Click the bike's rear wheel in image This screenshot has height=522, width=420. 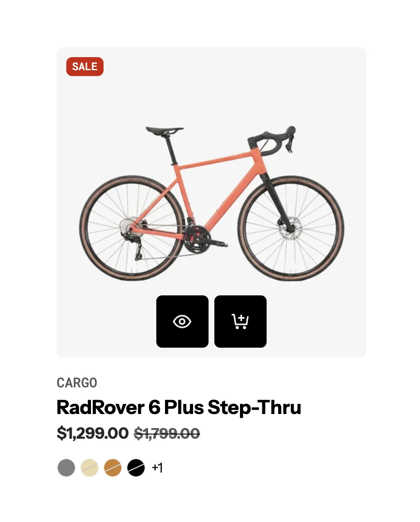pos(132,228)
